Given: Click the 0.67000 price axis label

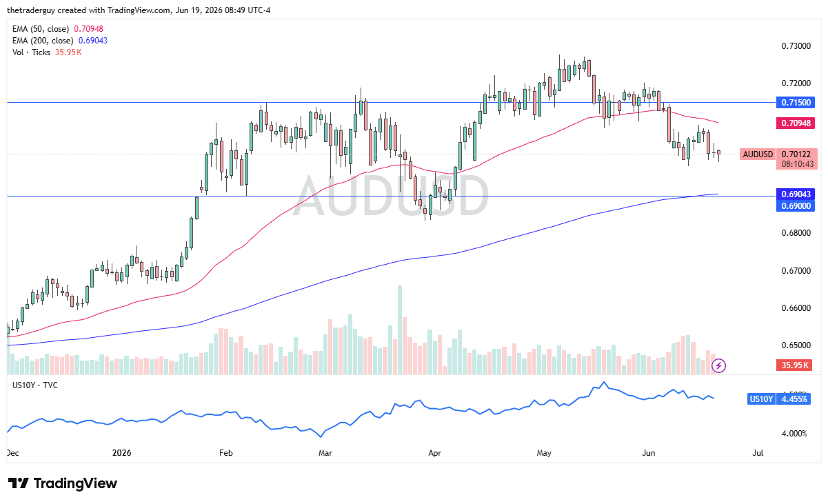Looking at the screenshot, I should point(796,270).
